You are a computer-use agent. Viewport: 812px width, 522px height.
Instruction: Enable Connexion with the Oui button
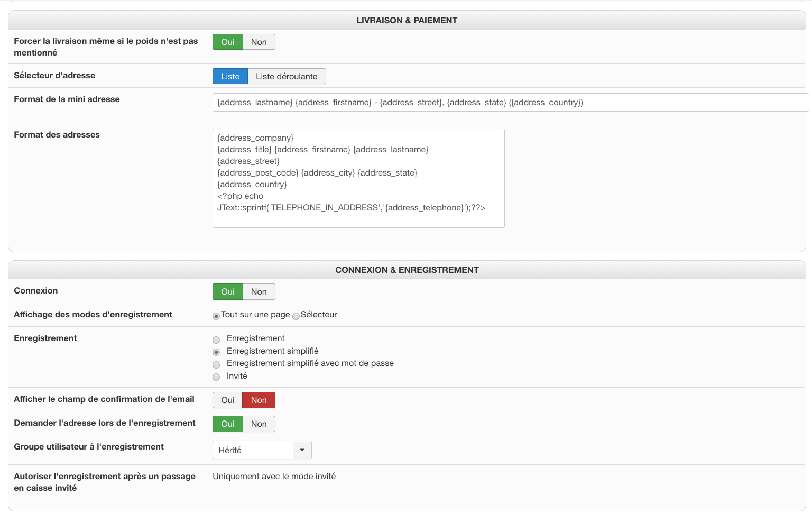click(x=227, y=292)
